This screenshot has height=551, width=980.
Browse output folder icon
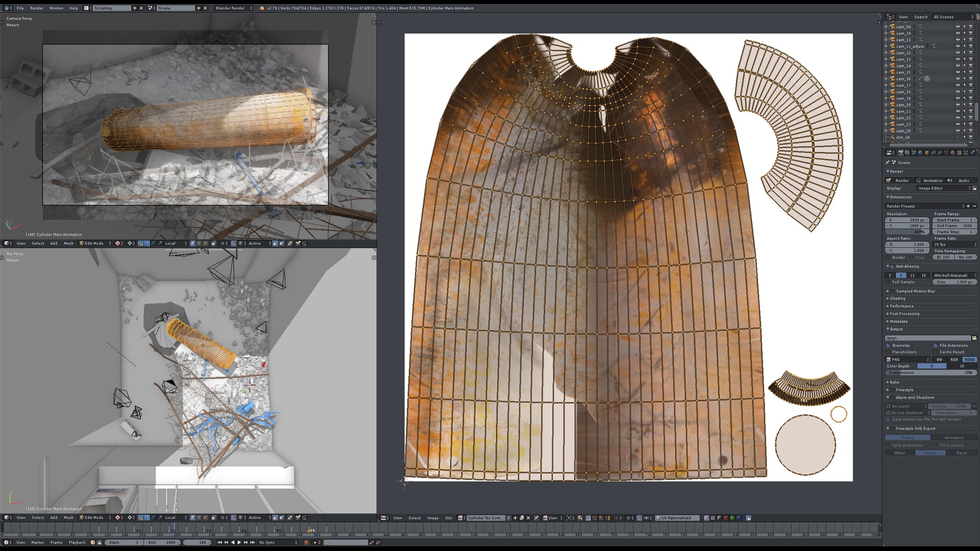(974, 338)
